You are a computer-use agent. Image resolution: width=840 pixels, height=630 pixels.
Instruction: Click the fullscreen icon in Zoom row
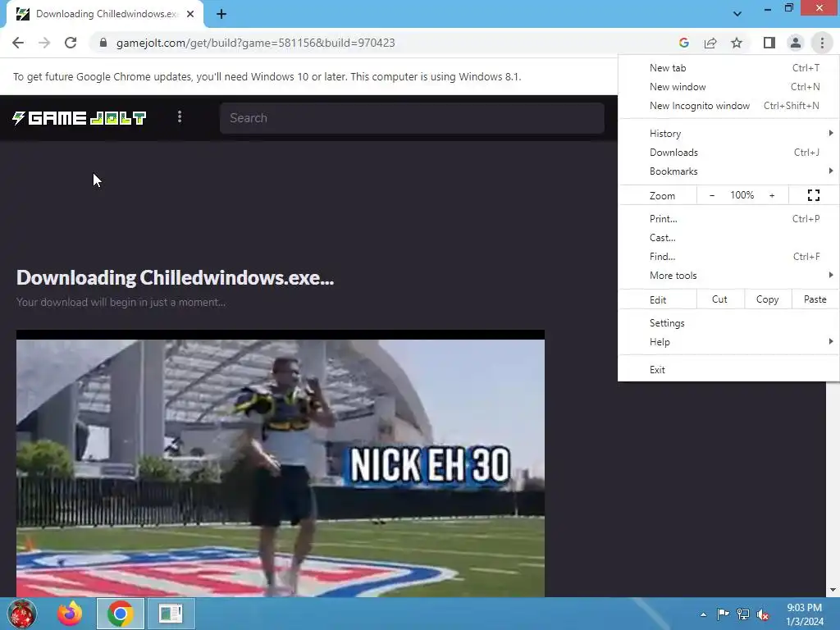(x=814, y=195)
